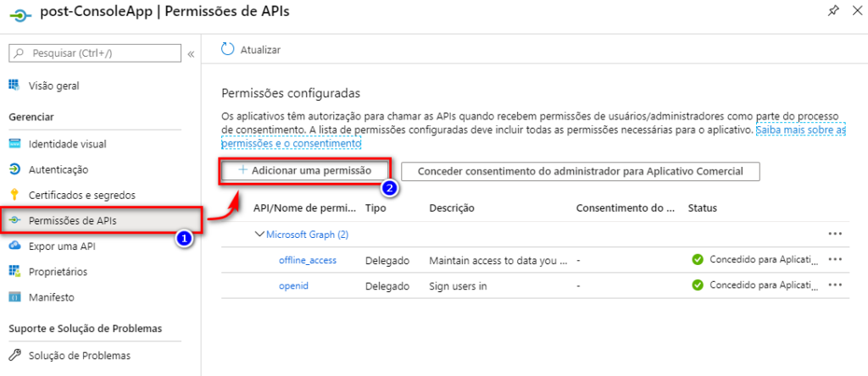Click the Certificados e segredos key icon
This screenshot has width=868, height=376.
(x=14, y=195)
